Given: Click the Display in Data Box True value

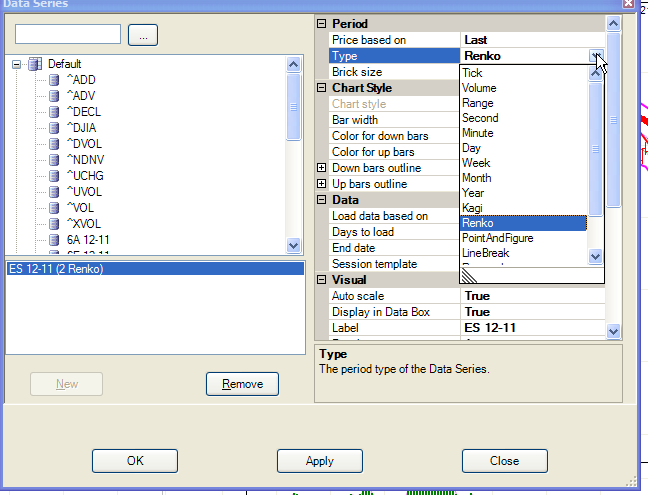Looking at the screenshot, I should [477, 312].
